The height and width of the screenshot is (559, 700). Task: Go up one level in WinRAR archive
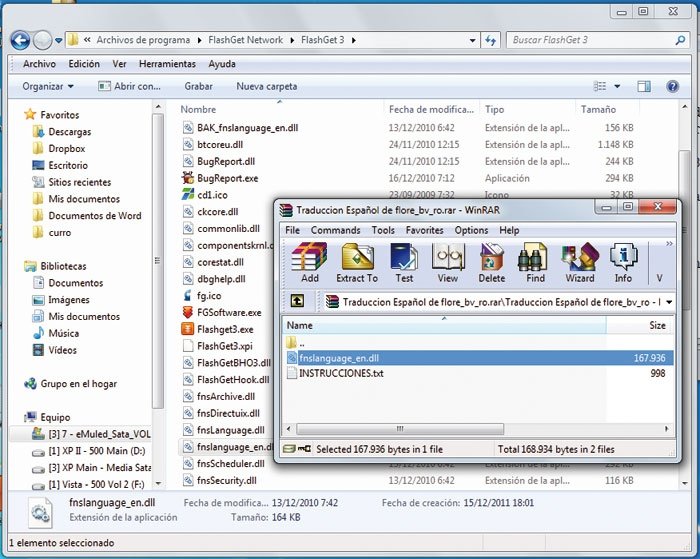click(x=297, y=301)
